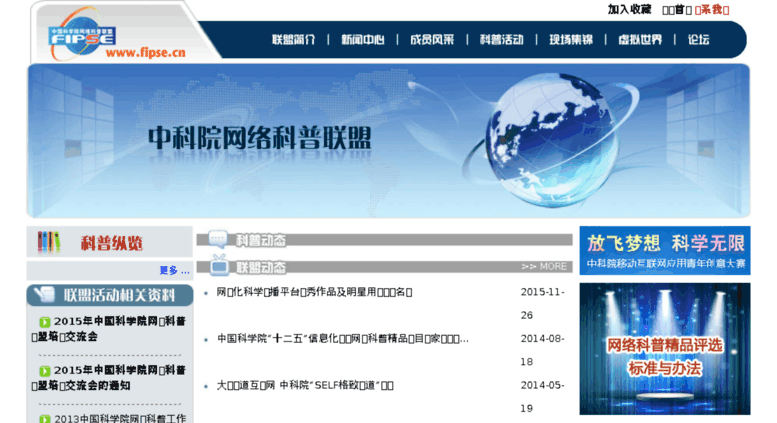Open the 联盟简介 menu item
Viewport: 777px width, 423px height.
coord(293,40)
